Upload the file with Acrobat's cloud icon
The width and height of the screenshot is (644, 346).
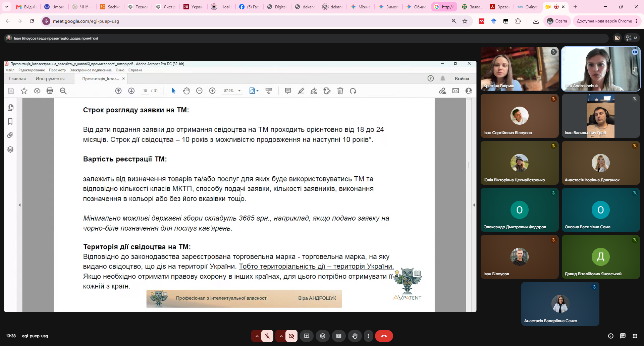click(x=37, y=91)
